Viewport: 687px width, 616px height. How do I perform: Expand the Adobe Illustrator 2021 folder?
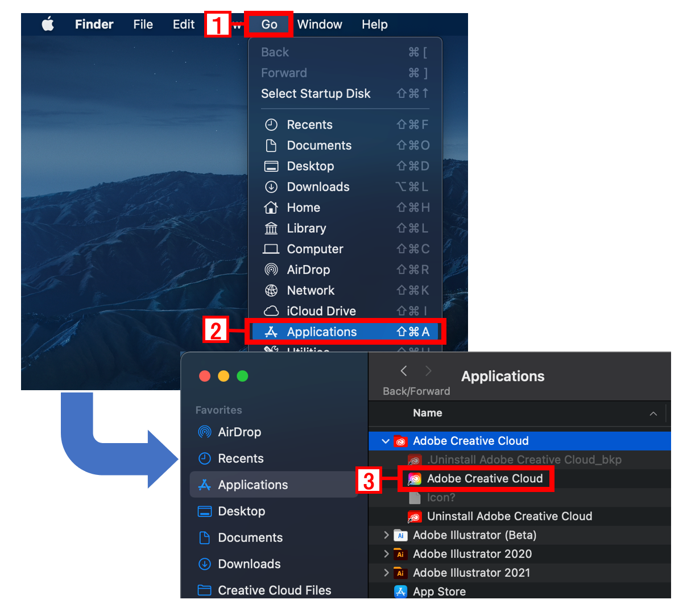[x=386, y=572]
